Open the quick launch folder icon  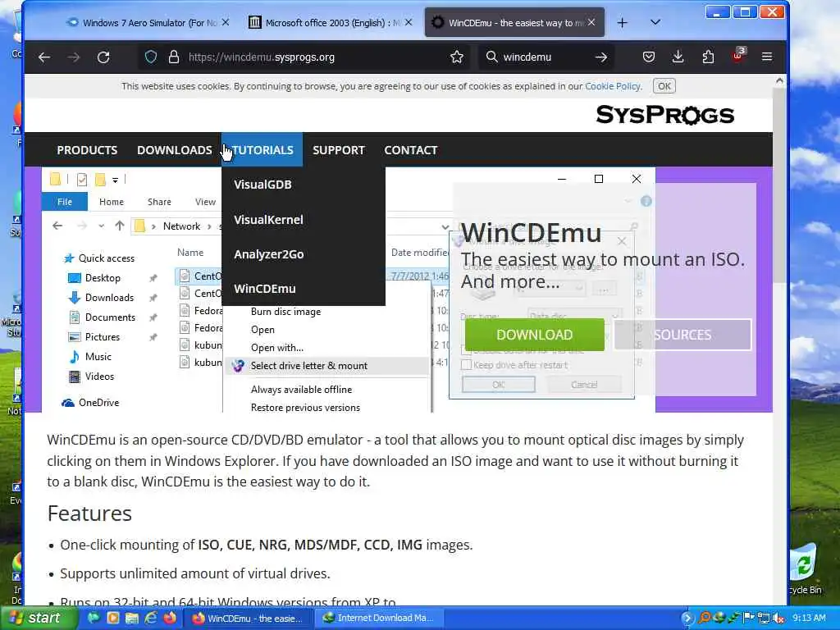click(x=132, y=618)
